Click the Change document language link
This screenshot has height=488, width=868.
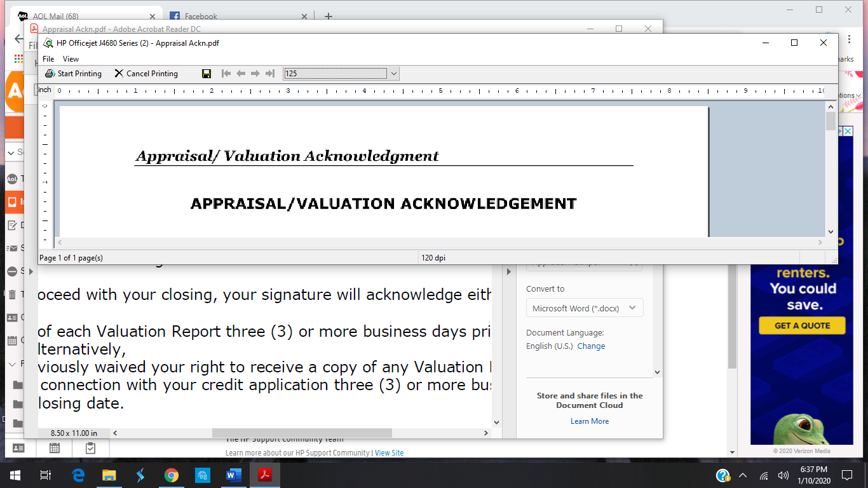point(591,346)
